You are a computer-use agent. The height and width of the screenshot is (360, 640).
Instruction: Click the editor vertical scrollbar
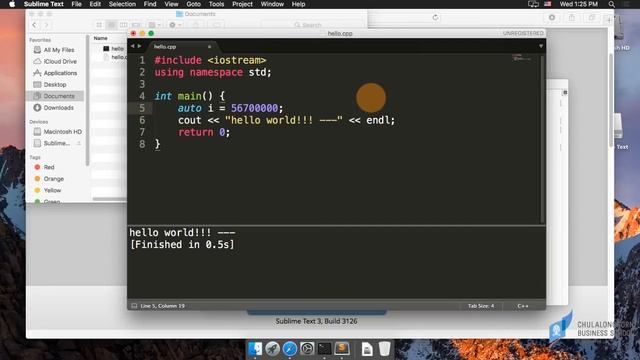point(542,139)
